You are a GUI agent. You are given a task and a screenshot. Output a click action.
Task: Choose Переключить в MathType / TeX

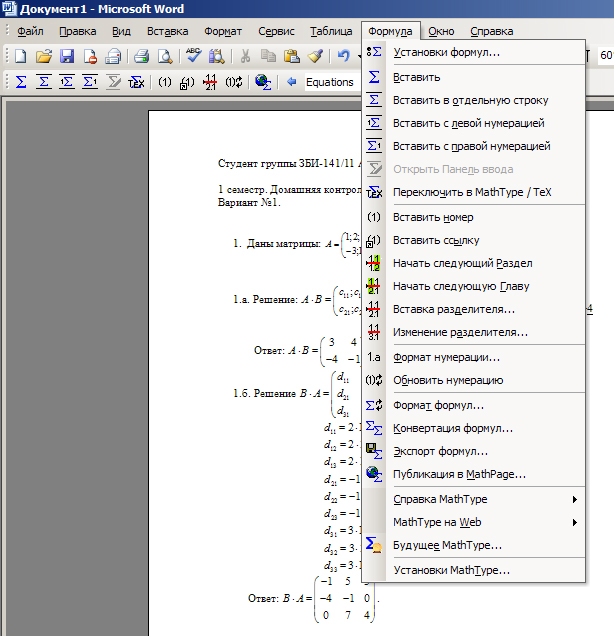pos(475,192)
